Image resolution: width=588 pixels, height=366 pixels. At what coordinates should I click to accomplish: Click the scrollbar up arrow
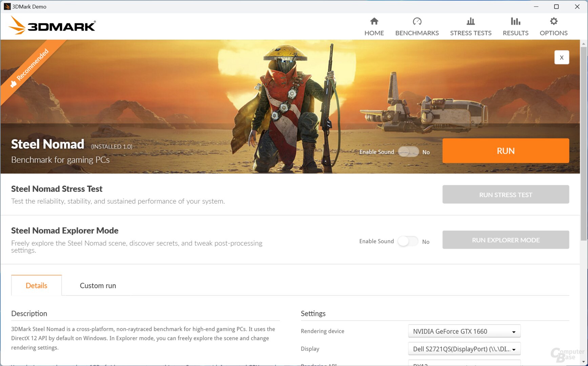584,43
